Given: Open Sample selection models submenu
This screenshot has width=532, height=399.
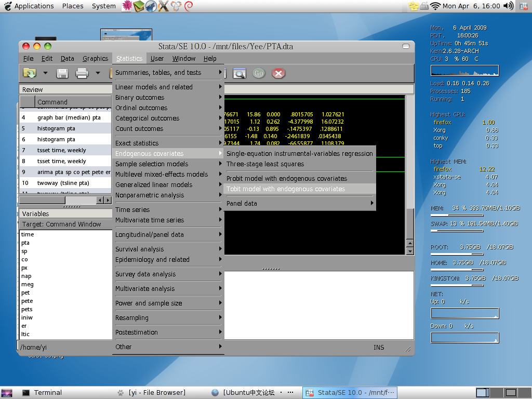Looking at the screenshot, I should tap(168, 164).
